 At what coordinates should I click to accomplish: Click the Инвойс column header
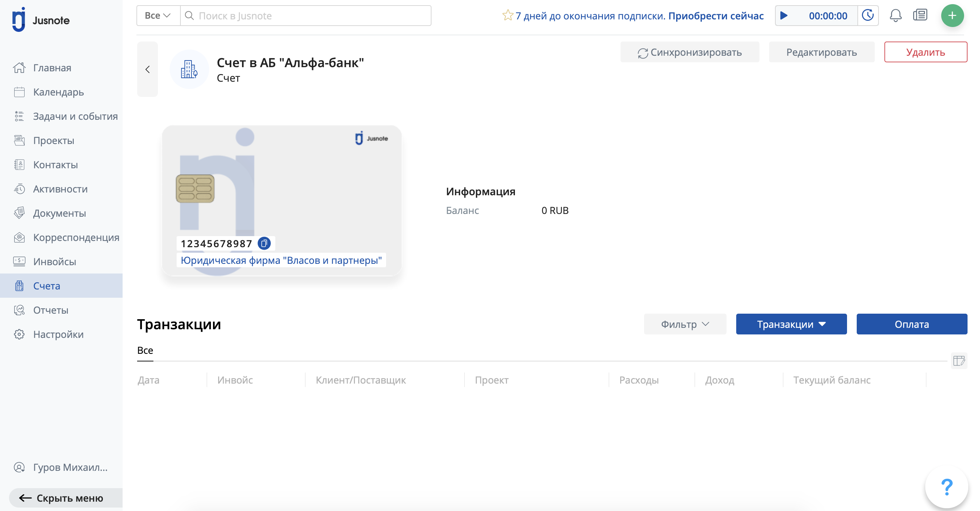tap(235, 380)
